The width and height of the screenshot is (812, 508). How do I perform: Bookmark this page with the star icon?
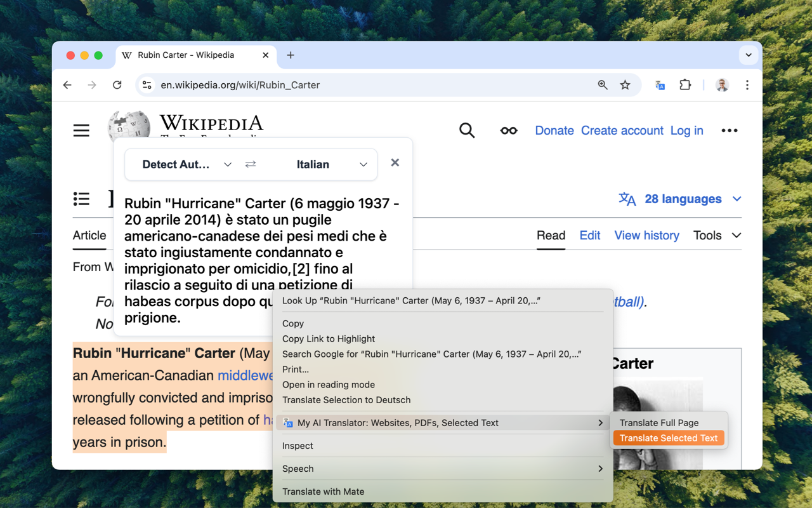(625, 85)
